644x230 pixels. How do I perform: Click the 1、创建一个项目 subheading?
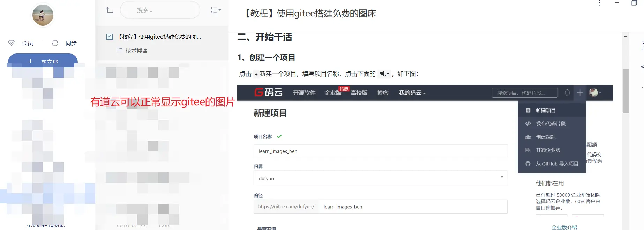266,57
